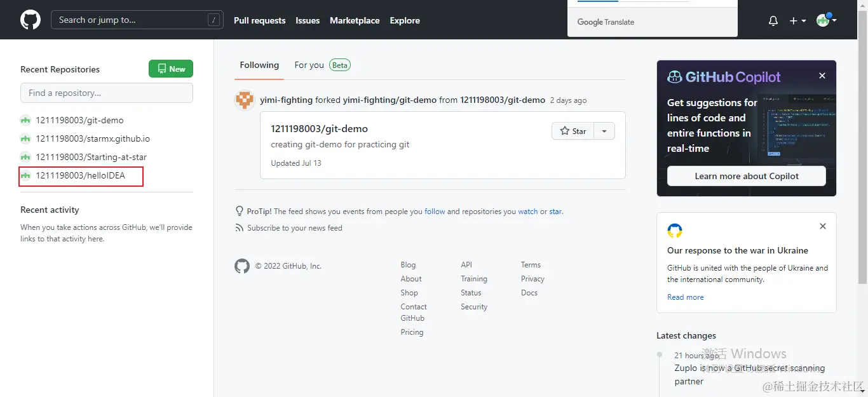868x397 pixels.
Task: Switch to the Following tab
Action: tap(259, 65)
